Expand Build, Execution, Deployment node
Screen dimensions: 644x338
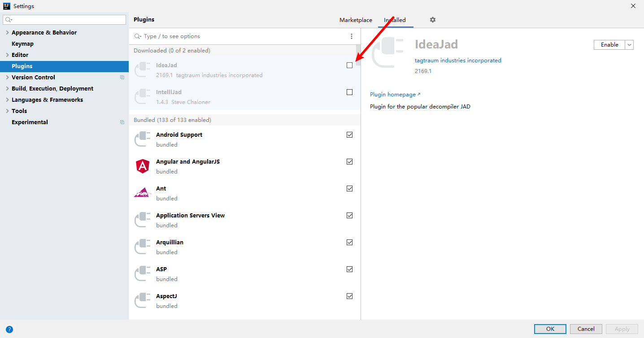[7, 89]
